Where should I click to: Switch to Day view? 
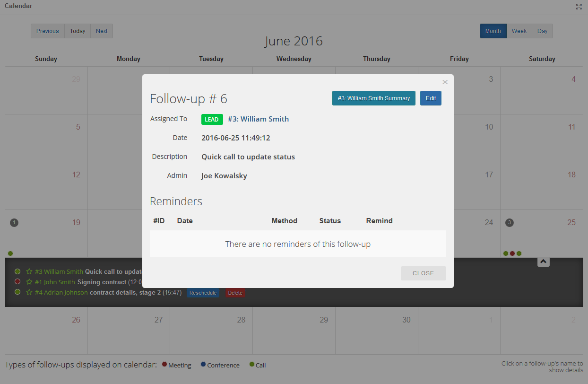(x=542, y=31)
